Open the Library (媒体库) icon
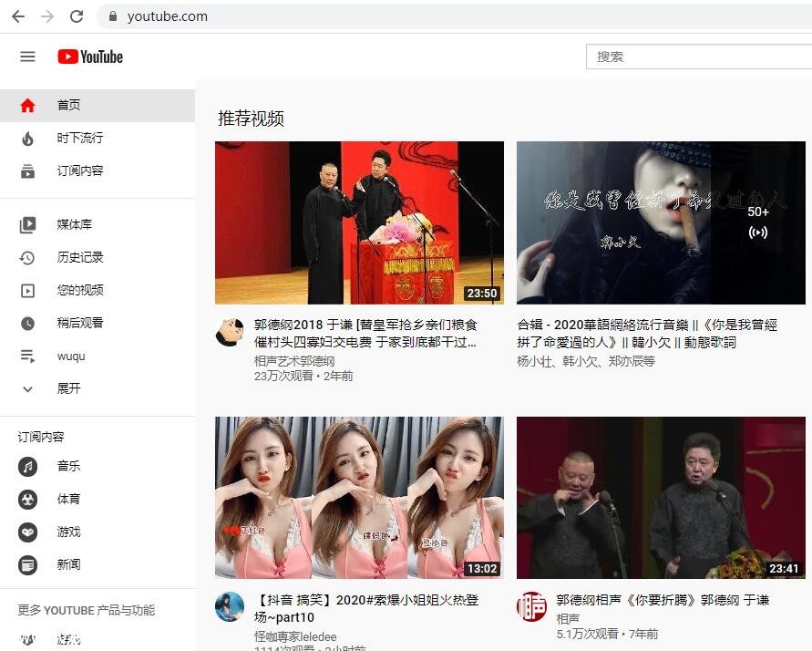Viewport: 812px width, 651px height. (27, 224)
